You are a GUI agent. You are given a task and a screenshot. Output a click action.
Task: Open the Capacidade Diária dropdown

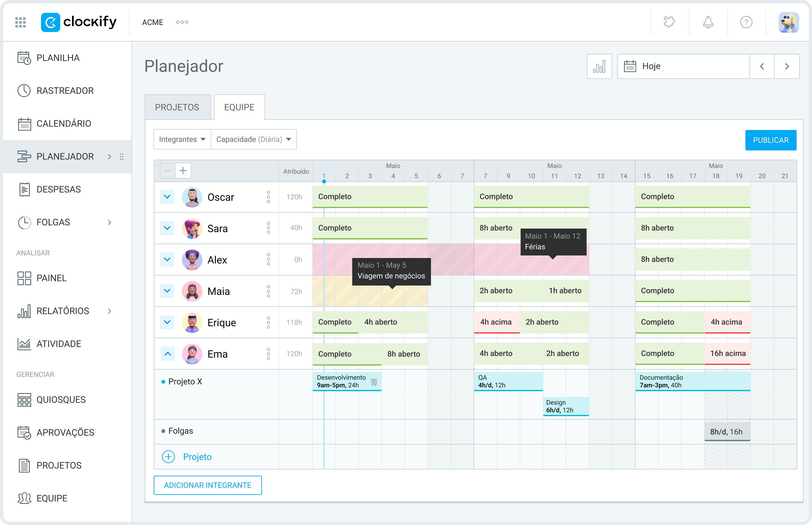pos(254,139)
